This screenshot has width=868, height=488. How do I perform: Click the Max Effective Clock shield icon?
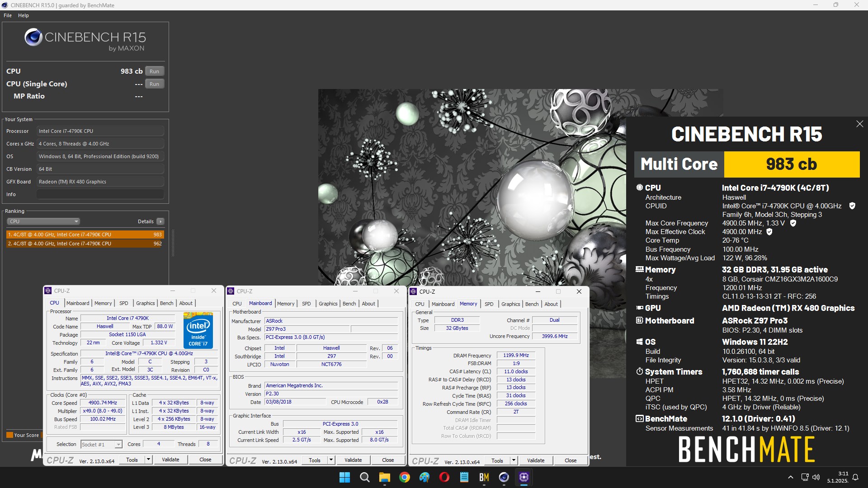point(769,232)
